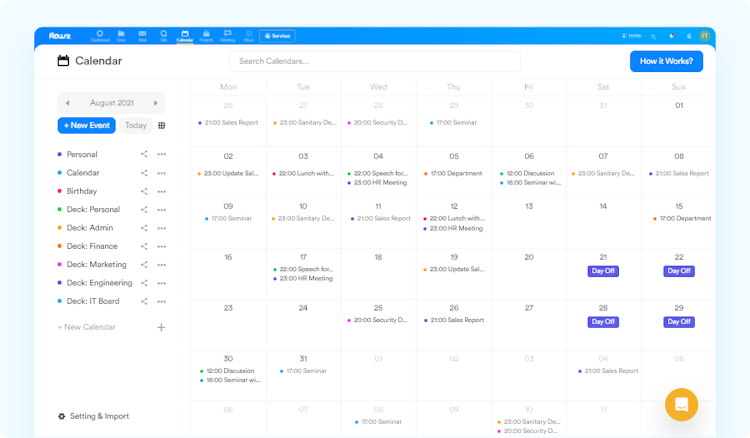The image size is (750, 438).
Task: Open the 12:00 Discussion event on 06
Action: [527, 174]
